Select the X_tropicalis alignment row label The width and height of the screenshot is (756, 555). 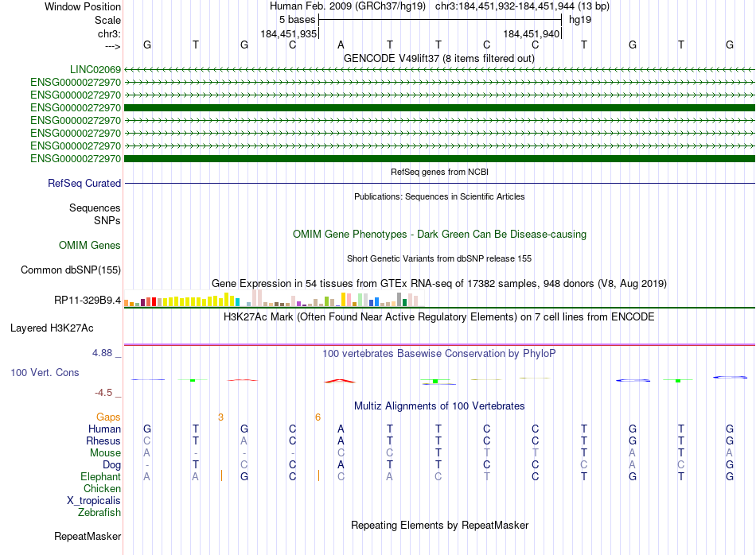click(x=94, y=501)
